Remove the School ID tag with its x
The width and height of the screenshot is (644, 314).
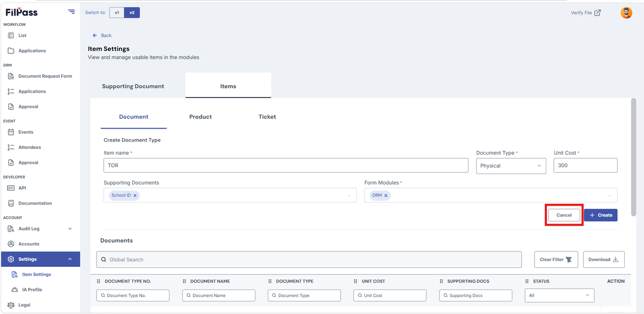135,196
